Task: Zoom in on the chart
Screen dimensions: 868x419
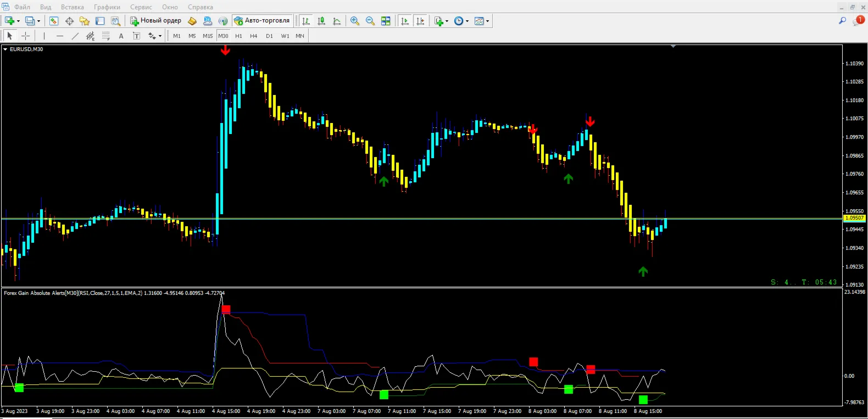Action: click(x=355, y=21)
